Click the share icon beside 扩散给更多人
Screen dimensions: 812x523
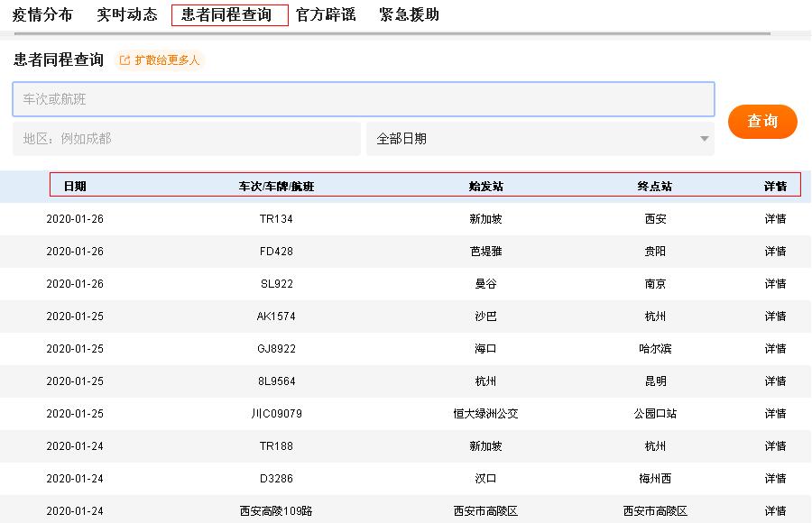tap(124, 60)
